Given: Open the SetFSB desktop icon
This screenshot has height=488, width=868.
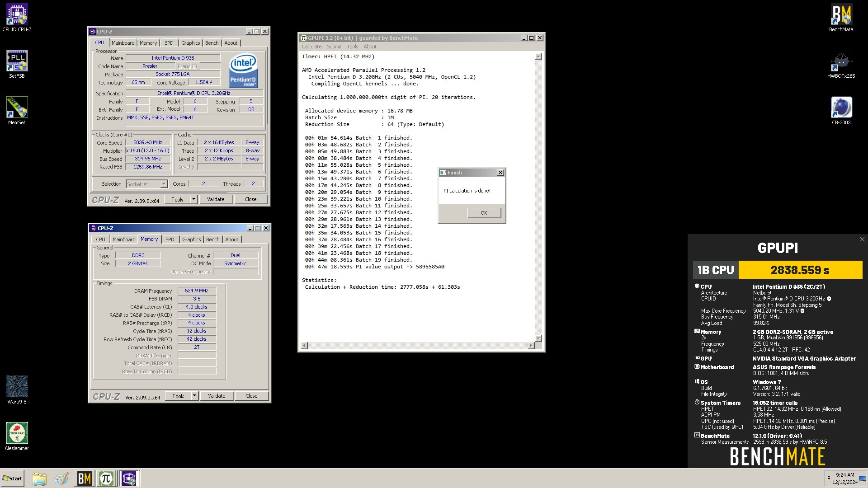Looking at the screenshot, I should [17, 64].
